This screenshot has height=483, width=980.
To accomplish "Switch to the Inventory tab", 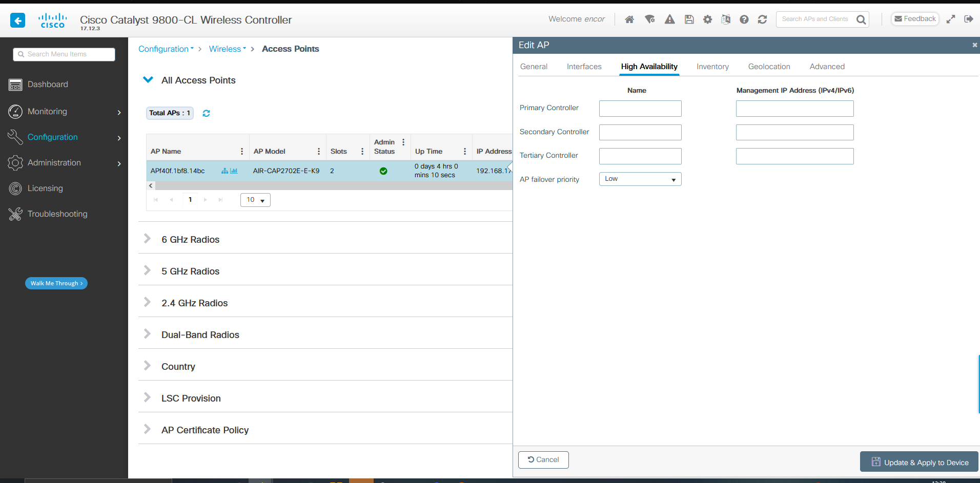I will tap(712, 67).
